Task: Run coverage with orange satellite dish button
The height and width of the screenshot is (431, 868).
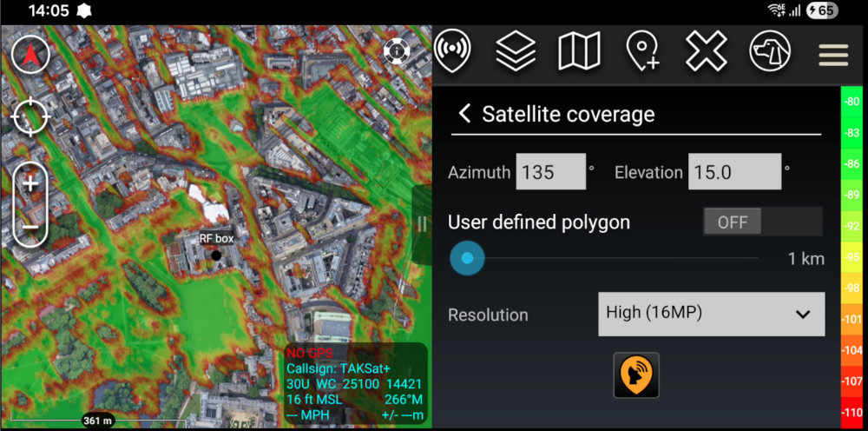Action: [x=636, y=375]
